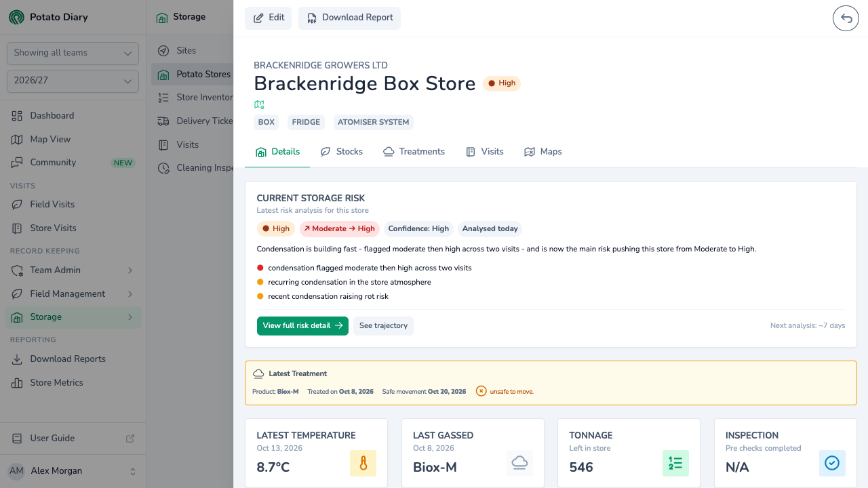Click the back arrow circle icon
The image size is (868, 488).
846,18
